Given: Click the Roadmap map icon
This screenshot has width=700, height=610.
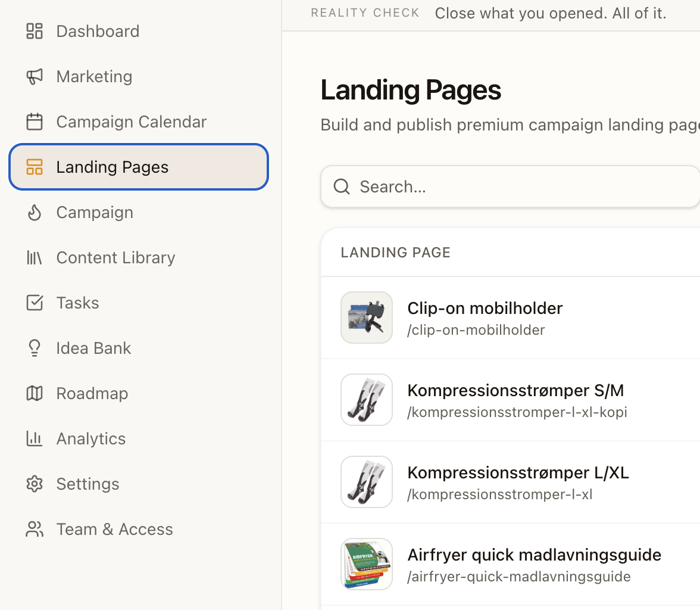Looking at the screenshot, I should pos(35,393).
